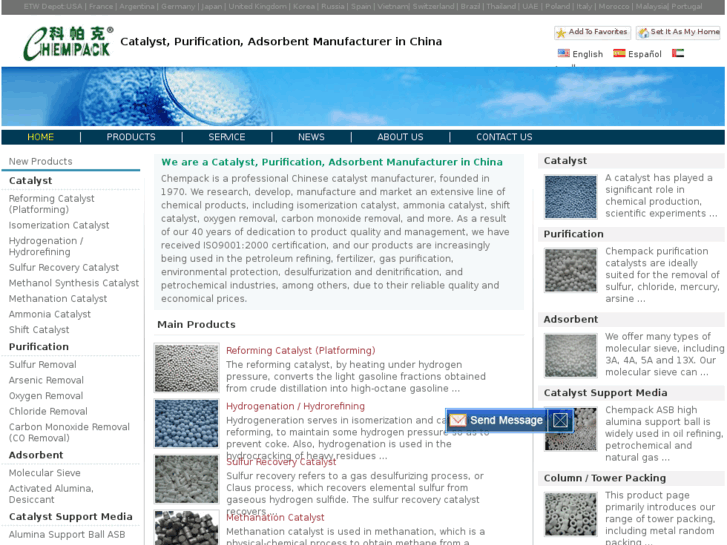The height and width of the screenshot is (545, 727).
Task: Click the Send Message envelope button
Action: coord(497,420)
